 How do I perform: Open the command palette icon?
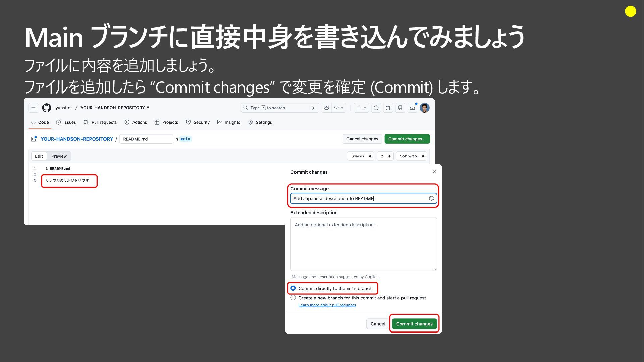(314, 108)
